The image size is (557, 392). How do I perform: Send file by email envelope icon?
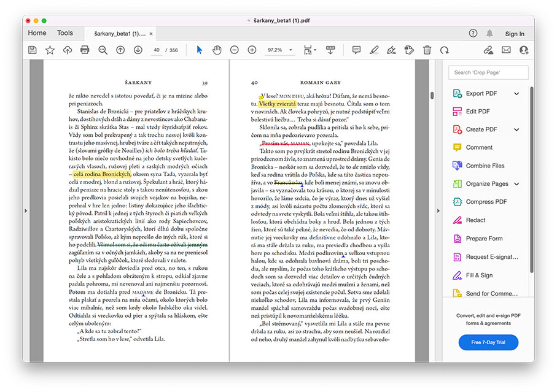(506, 50)
